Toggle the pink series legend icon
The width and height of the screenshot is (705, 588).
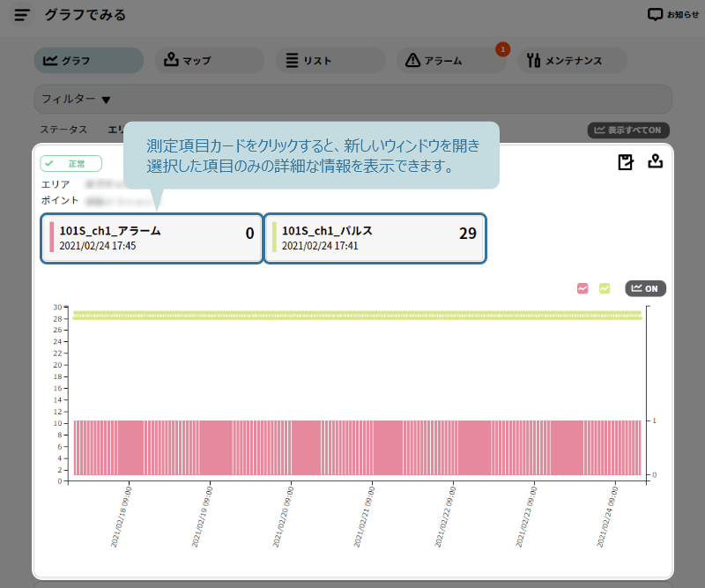583,288
